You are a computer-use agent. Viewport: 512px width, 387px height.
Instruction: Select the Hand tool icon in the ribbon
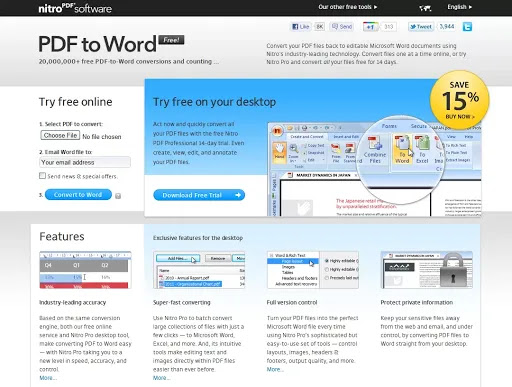click(x=279, y=153)
